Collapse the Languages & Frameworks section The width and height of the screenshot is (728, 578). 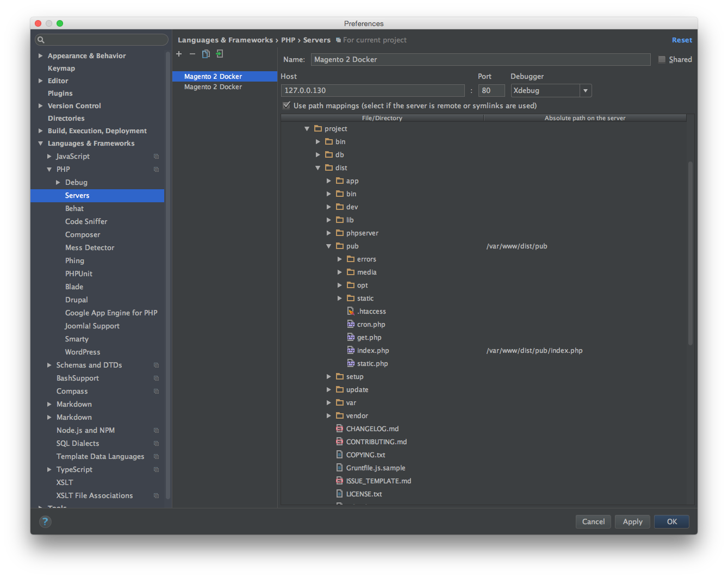[40, 144]
